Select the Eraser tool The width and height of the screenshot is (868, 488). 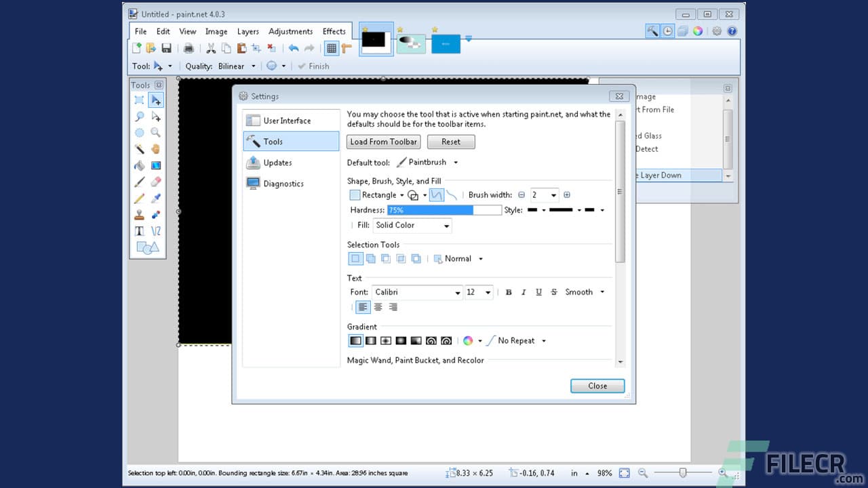[156, 182]
